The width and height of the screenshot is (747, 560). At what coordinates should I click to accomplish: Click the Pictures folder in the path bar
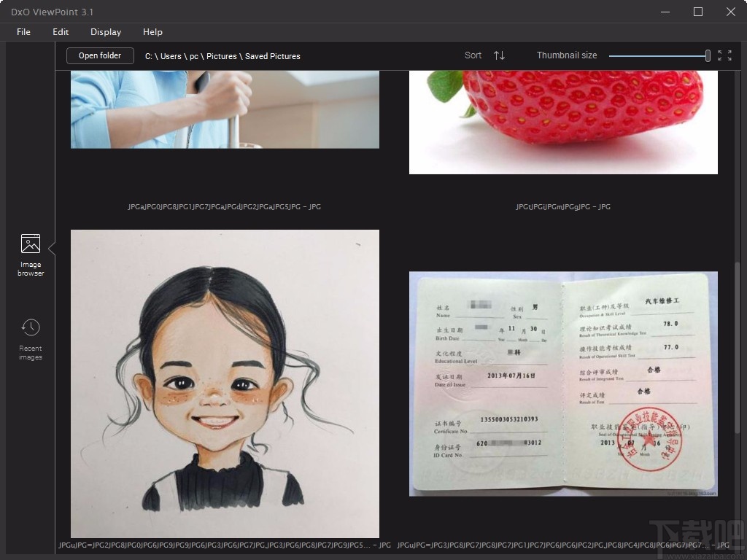(222, 56)
